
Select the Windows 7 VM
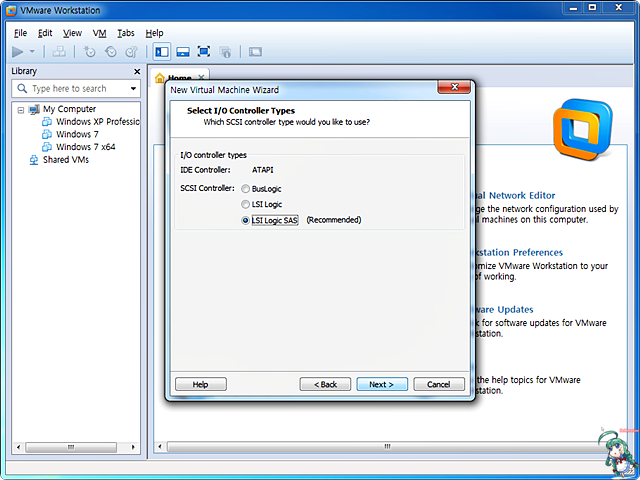tap(77, 134)
